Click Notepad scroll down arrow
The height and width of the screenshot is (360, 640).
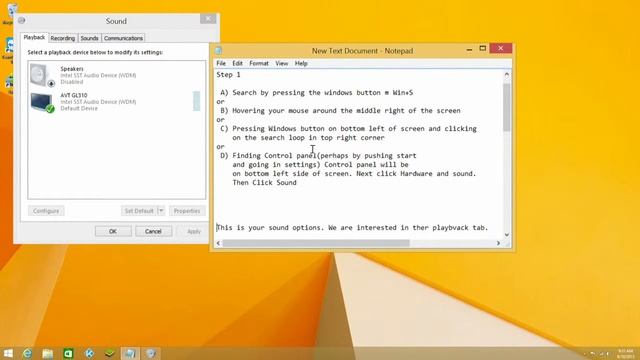point(507,235)
